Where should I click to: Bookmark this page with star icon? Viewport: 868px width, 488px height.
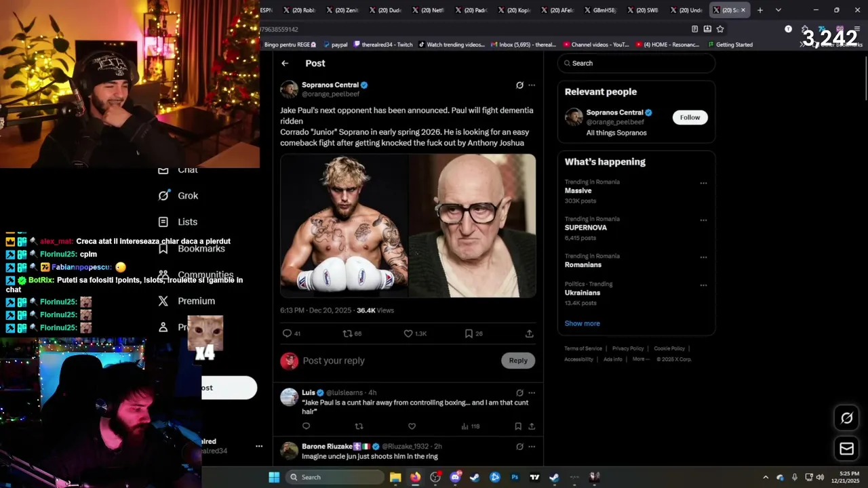point(720,29)
